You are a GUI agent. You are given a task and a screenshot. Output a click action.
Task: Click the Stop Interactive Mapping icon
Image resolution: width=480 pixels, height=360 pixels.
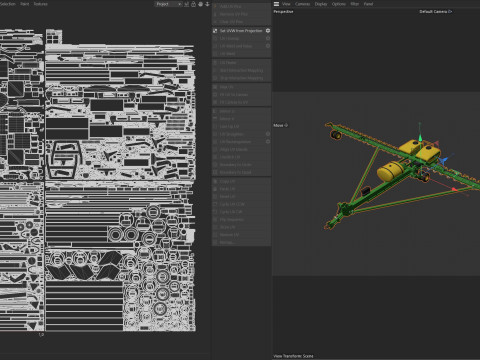tap(215, 78)
